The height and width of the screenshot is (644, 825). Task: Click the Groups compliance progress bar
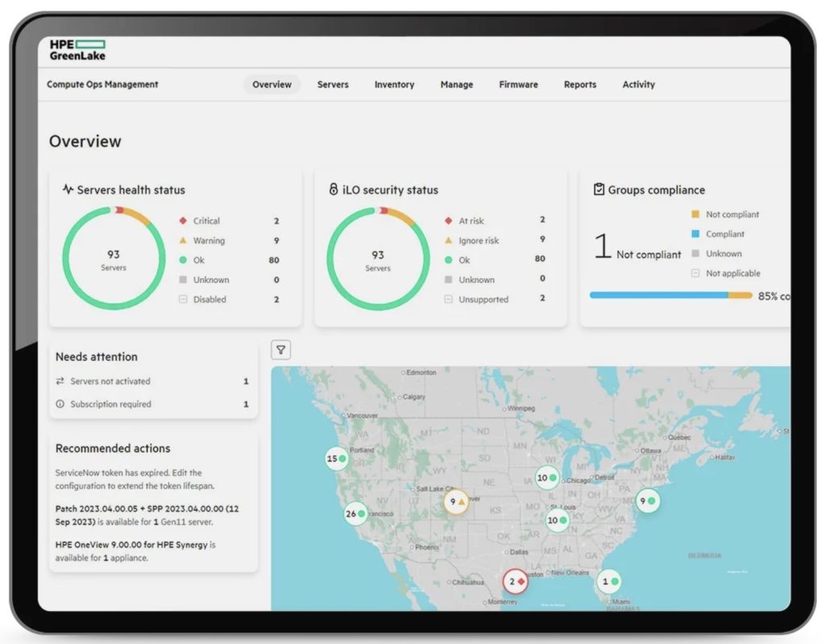[669, 296]
